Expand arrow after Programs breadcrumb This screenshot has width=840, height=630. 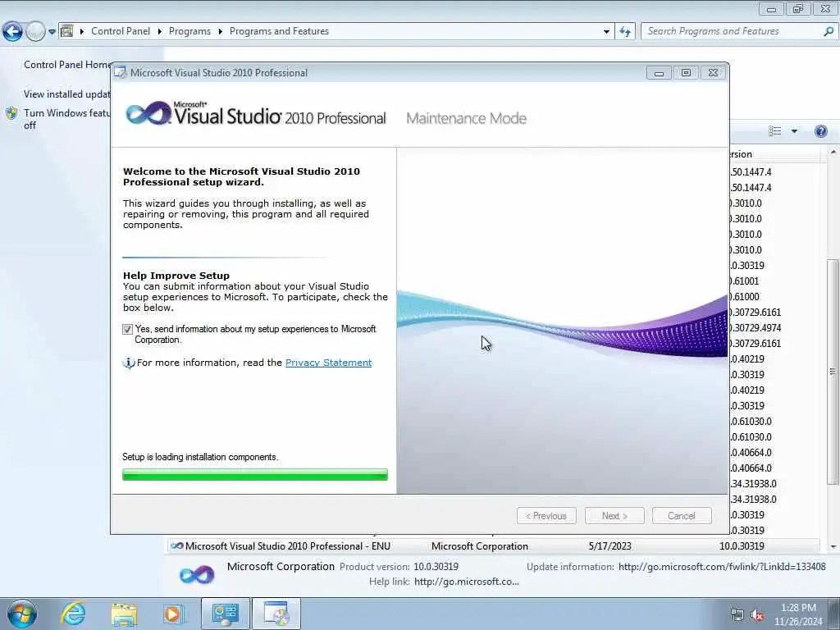click(220, 32)
